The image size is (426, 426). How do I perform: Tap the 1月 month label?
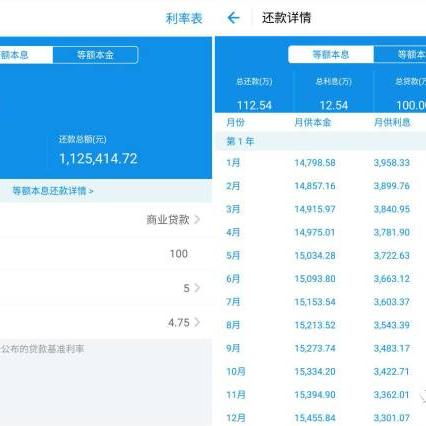233,163
